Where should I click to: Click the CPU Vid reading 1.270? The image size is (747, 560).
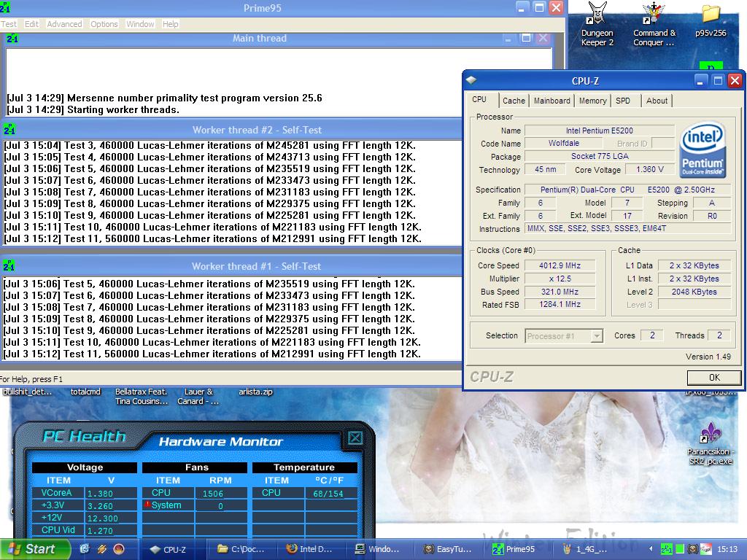point(100,531)
